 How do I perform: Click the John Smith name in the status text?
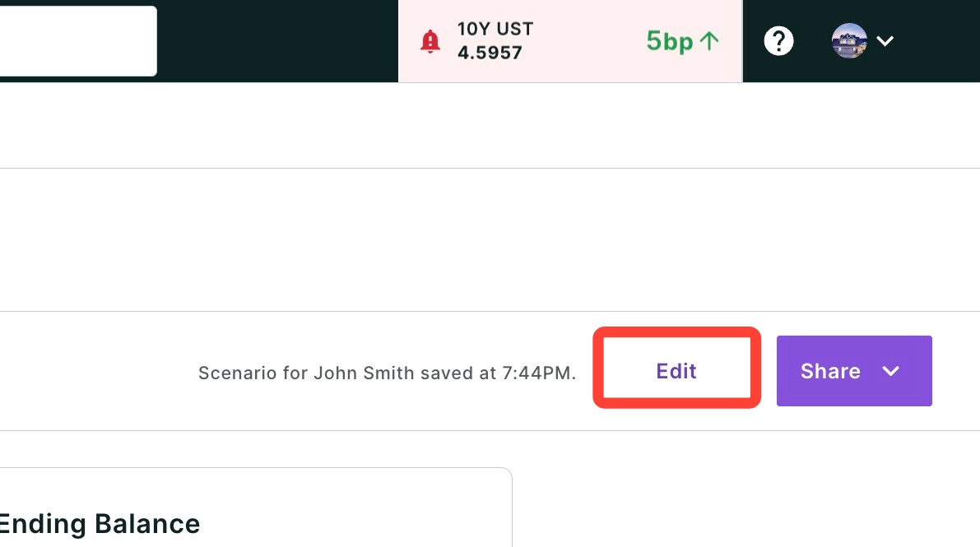[x=364, y=373]
